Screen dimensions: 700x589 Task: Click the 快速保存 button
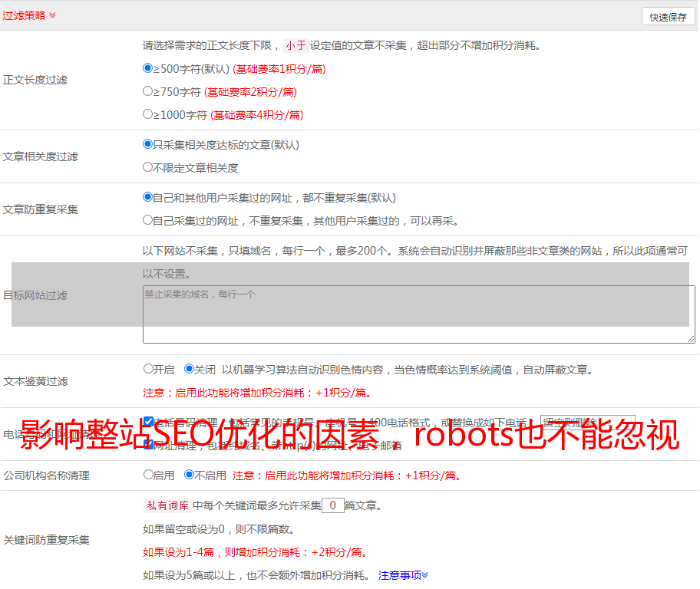pyautogui.click(x=668, y=17)
